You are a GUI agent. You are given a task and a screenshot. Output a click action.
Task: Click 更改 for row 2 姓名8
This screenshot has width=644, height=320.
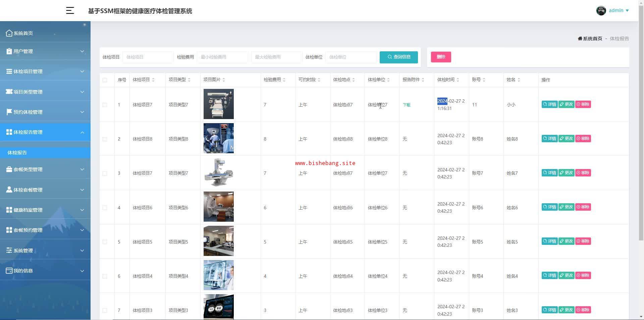[566, 139]
